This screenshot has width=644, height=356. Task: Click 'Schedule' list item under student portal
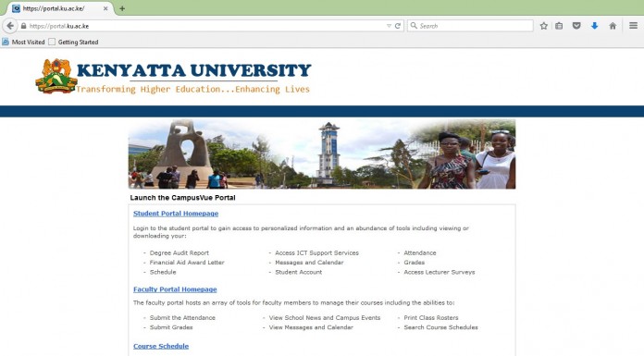[x=163, y=272]
